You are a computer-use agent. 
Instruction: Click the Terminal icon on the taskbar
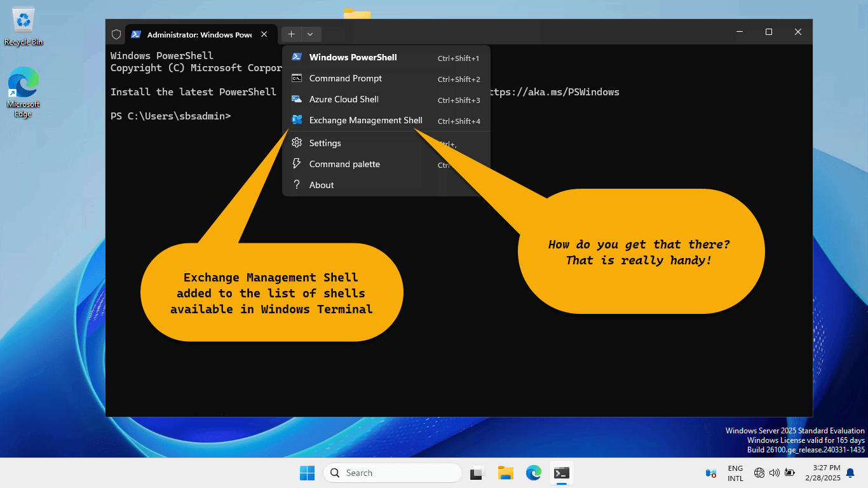561,473
